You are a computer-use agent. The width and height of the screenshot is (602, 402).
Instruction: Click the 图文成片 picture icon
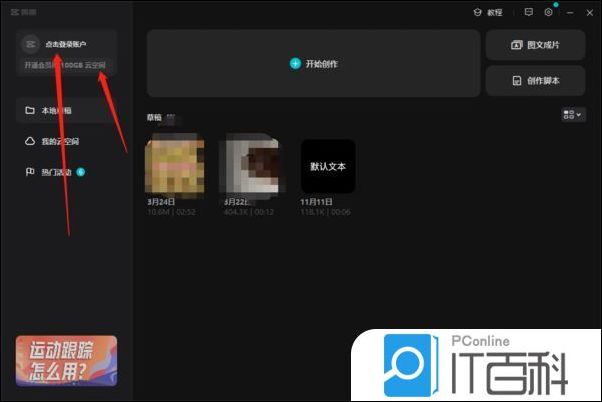(517, 45)
